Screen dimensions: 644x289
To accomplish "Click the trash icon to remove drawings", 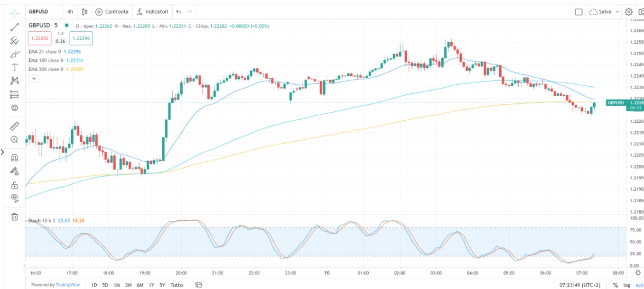I will (15, 217).
